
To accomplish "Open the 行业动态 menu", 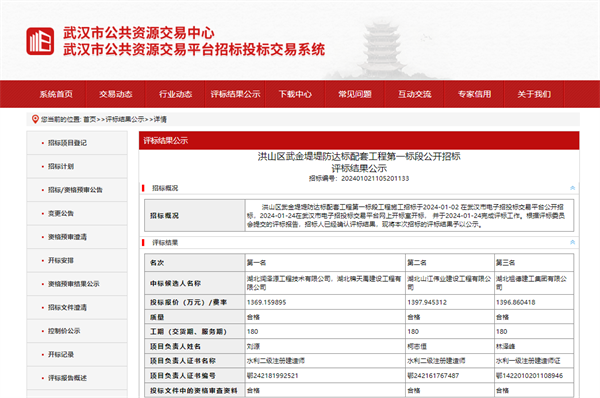I will pyautogui.click(x=175, y=94).
